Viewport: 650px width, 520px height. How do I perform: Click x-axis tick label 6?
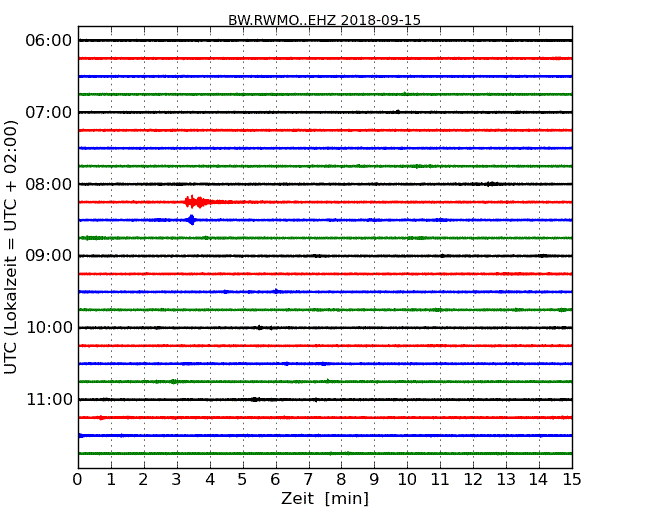pos(275,480)
